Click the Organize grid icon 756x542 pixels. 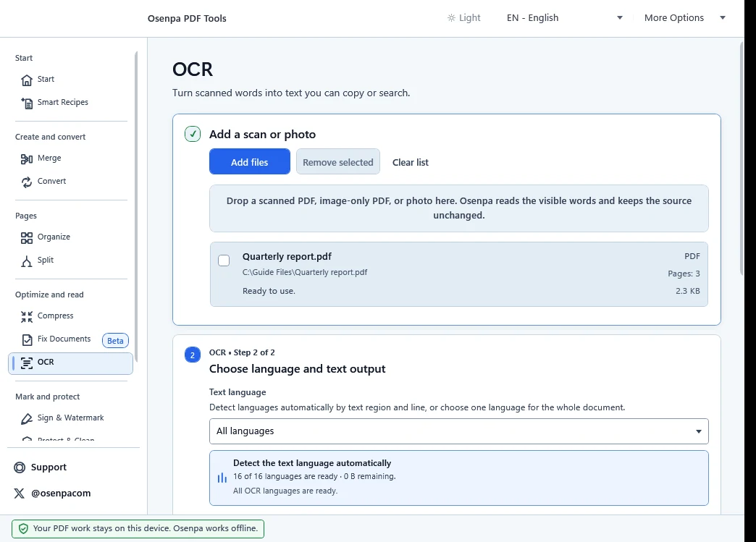point(27,237)
